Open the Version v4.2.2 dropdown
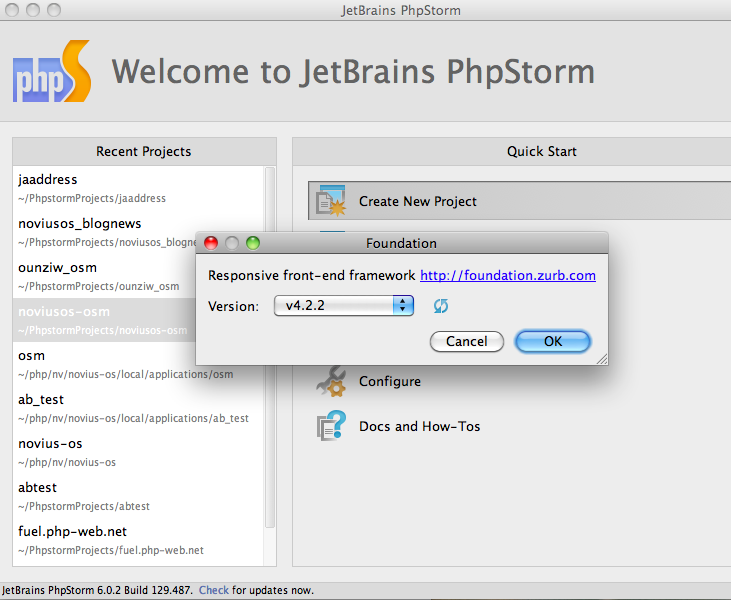The image size is (731, 600). click(344, 306)
